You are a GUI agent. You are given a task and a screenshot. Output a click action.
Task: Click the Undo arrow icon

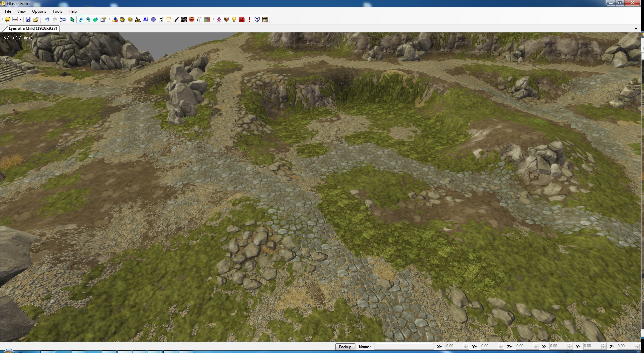click(47, 20)
